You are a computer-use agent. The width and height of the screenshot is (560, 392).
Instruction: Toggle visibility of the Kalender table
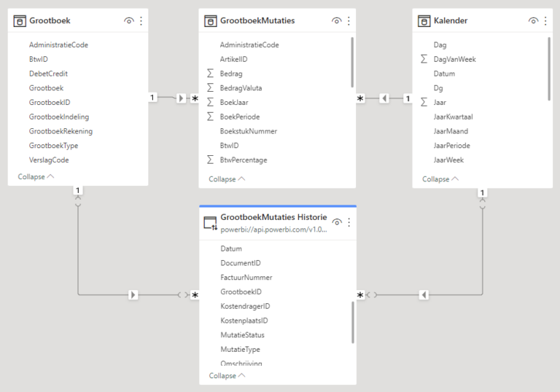(533, 20)
